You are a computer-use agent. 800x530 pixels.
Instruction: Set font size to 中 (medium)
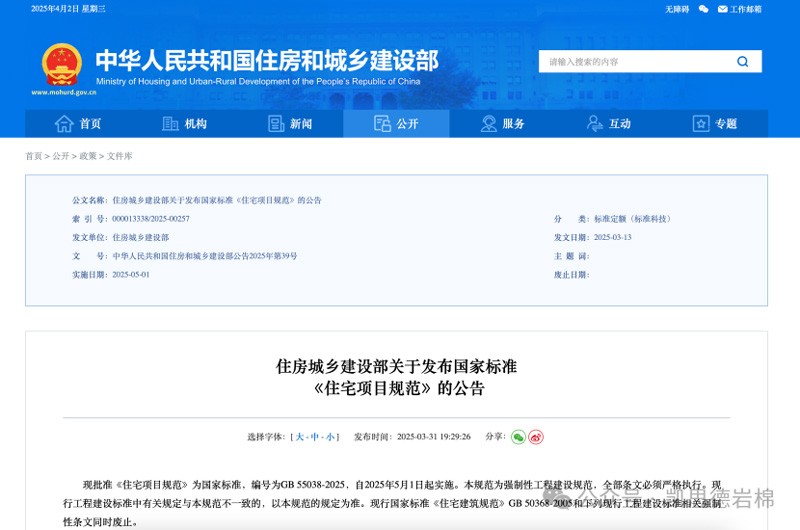coord(313,437)
